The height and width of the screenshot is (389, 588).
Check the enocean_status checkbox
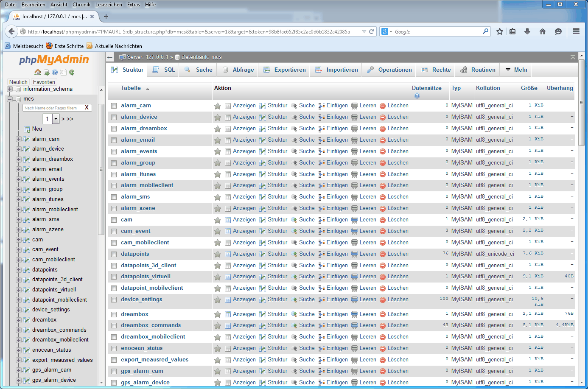(114, 349)
